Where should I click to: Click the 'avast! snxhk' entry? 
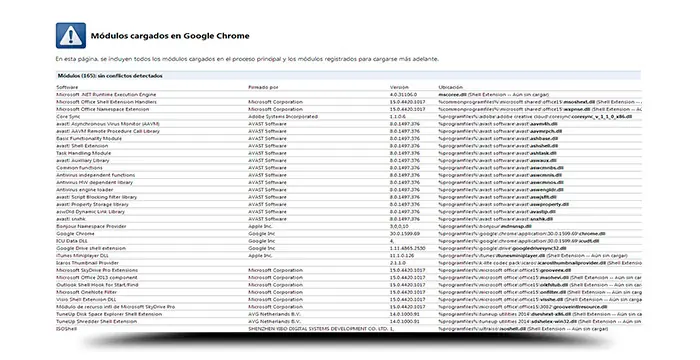71,219
